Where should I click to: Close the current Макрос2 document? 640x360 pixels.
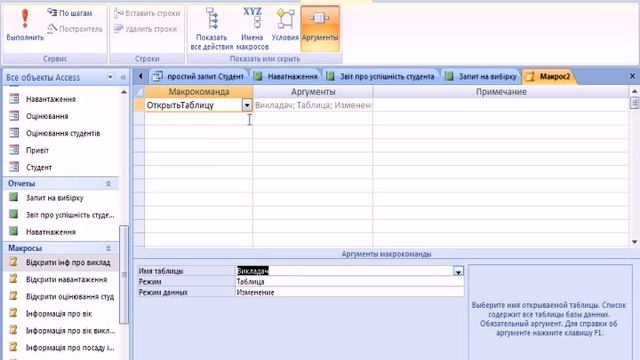point(632,76)
